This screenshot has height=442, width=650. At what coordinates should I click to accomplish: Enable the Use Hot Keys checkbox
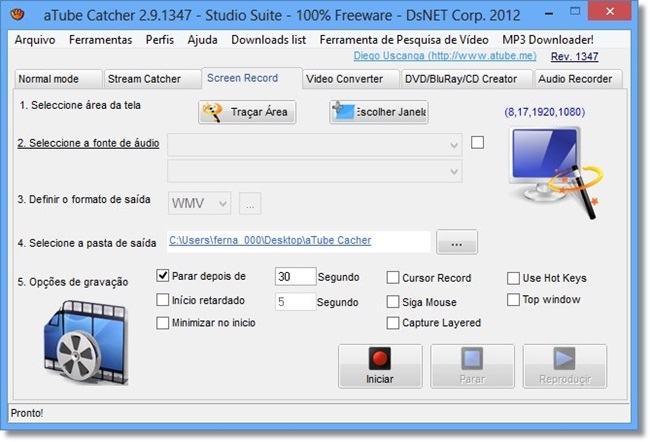pyautogui.click(x=513, y=278)
